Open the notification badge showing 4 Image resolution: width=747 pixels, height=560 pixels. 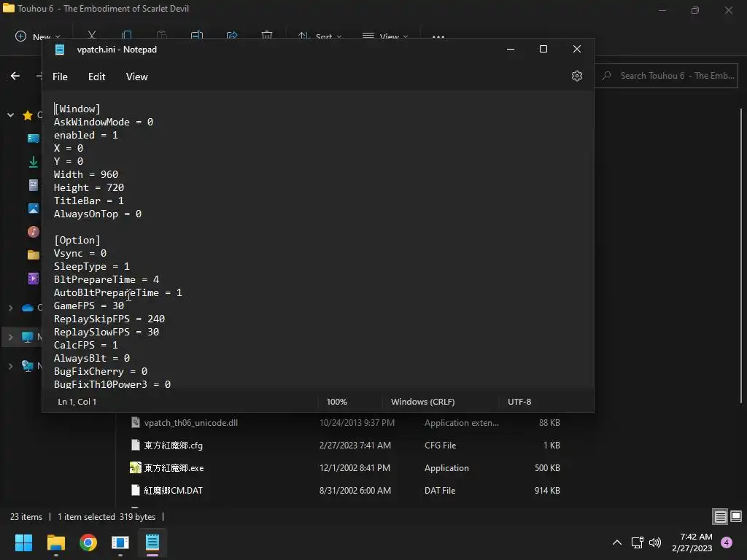pyautogui.click(x=727, y=542)
